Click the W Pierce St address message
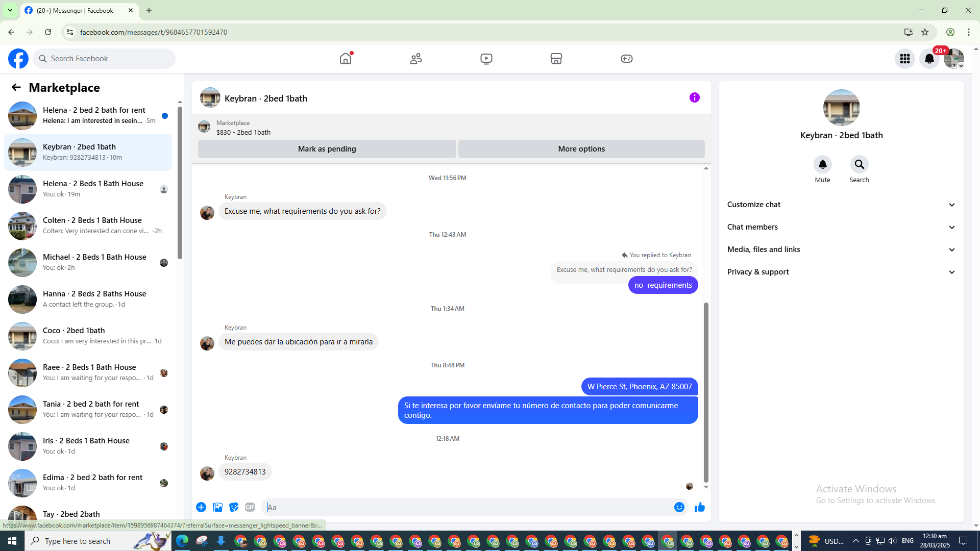 point(640,387)
